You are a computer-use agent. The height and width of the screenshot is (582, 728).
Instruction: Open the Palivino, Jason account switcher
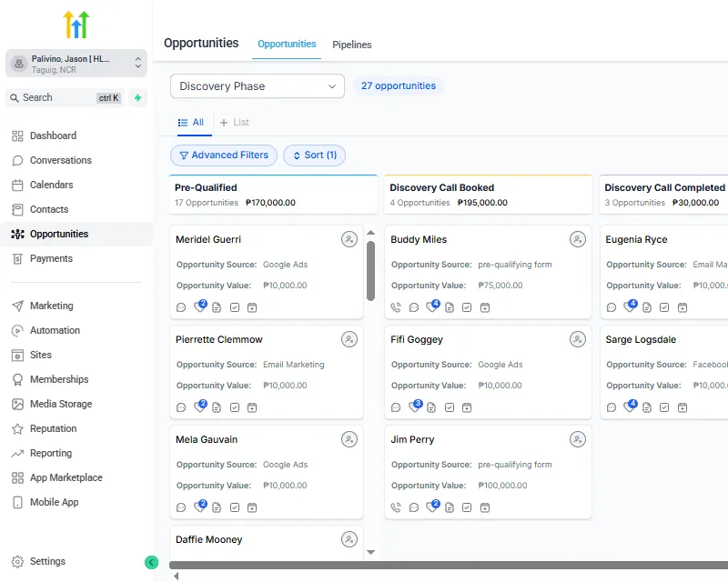(76, 64)
